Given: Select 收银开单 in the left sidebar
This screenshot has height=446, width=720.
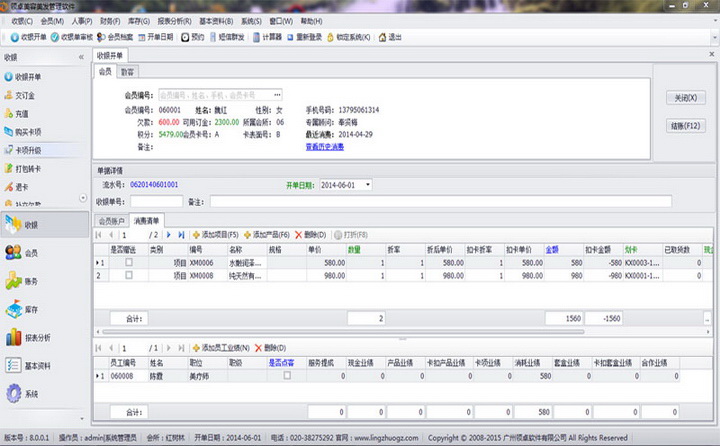Looking at the screenshot, I should coord(23,77).
